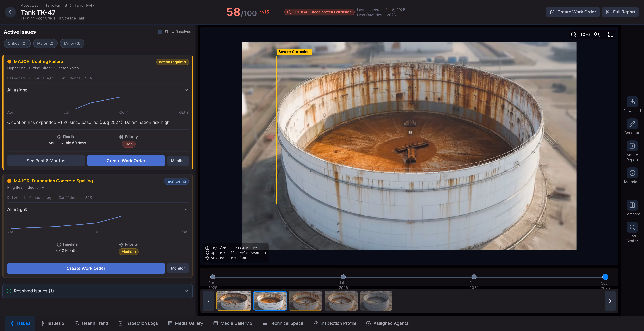This screenshot has width=644, height=331.
Task: Select the fourth tank thumbnail
Action: 341,301
